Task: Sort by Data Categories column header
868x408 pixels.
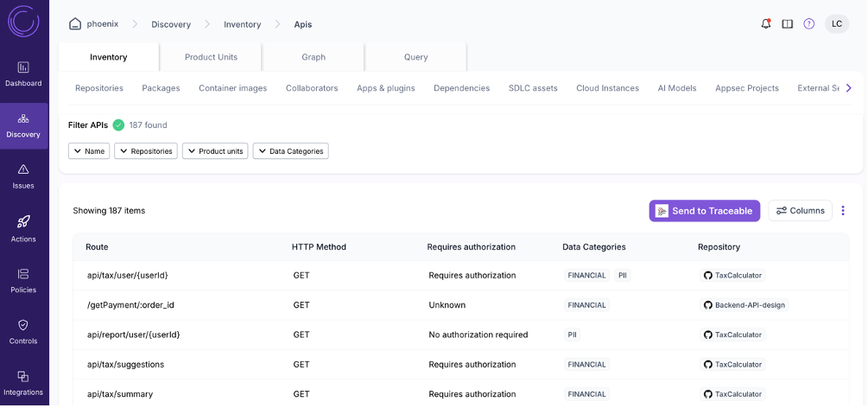Action: [x=594, y=246]
